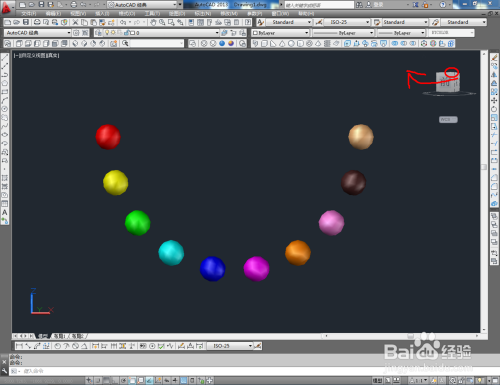Click the Cut scissors icon in Standard toolbar
Screen dimensions: 500x385
click(75, 22)
